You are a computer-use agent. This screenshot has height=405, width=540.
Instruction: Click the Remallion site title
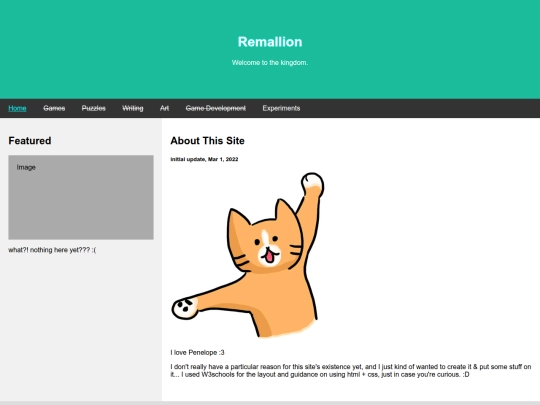270,42
